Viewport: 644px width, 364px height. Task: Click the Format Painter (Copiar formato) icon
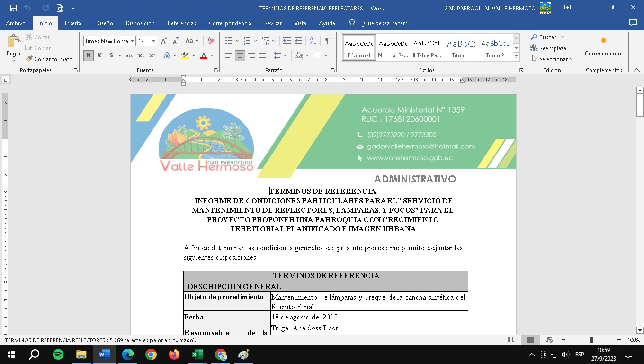pos(29,59)
